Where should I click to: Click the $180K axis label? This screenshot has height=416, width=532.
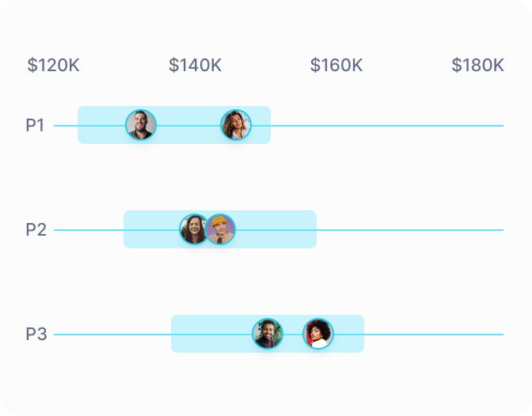[477, 65]
